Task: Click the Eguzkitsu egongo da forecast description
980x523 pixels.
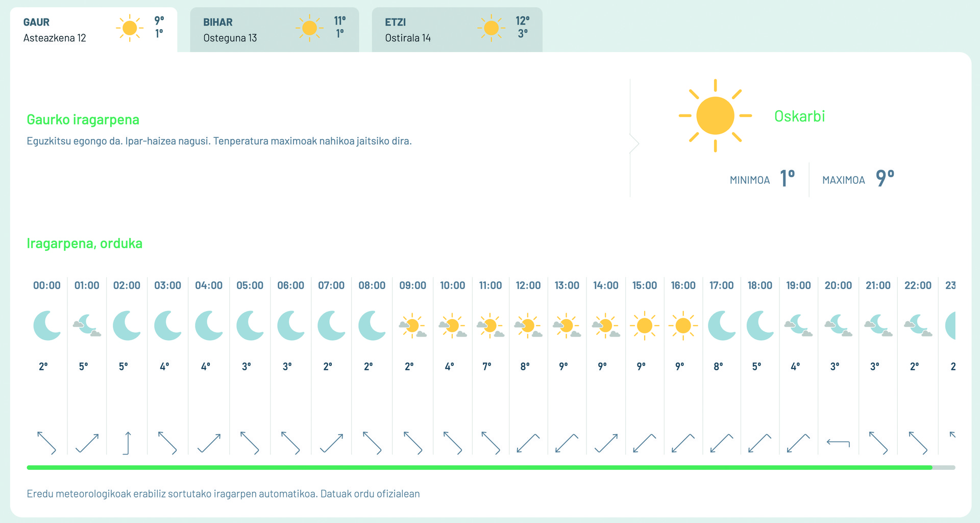Action: [x=219, y=141]
